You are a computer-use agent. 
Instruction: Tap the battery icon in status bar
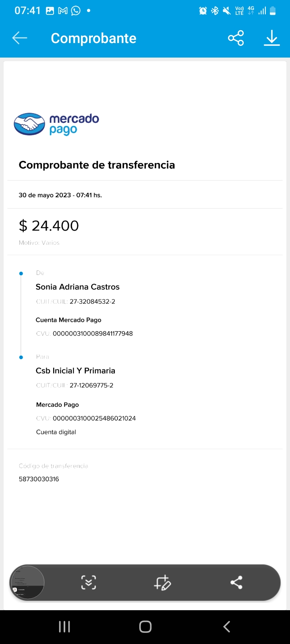[273, 11]
